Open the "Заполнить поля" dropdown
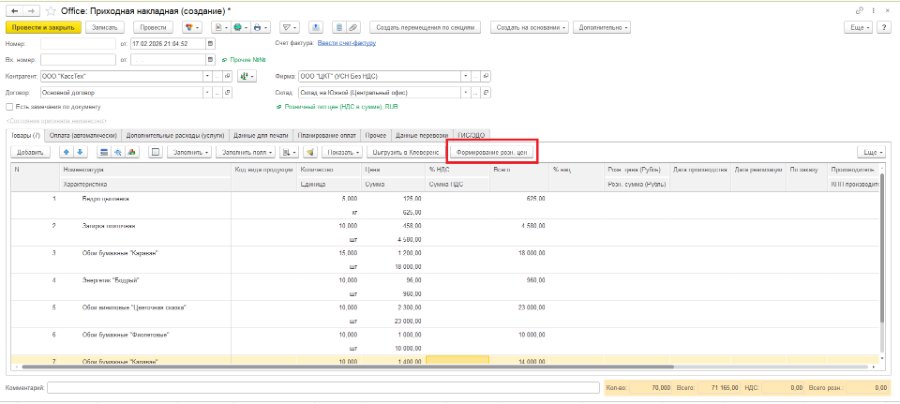Screen dimensions: 900x404 [247, 152]
